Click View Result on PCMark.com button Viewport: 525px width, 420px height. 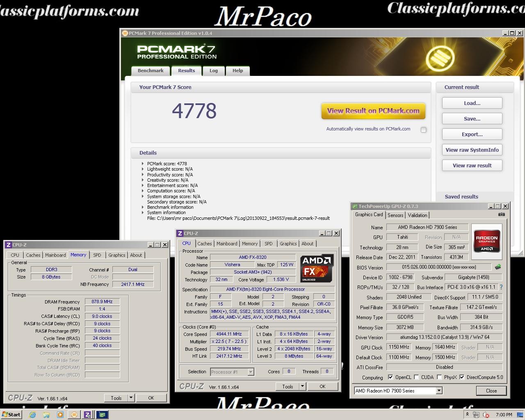click(373, 111)
